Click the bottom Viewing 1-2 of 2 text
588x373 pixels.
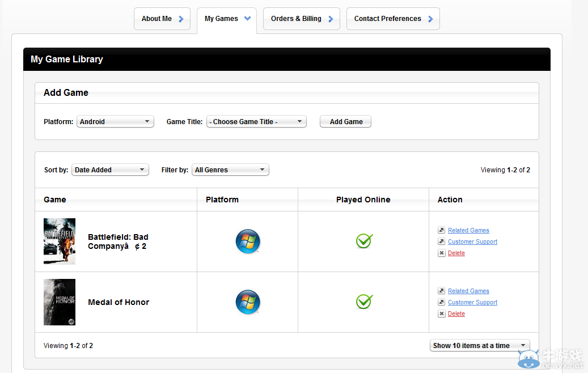click(68, 346)
